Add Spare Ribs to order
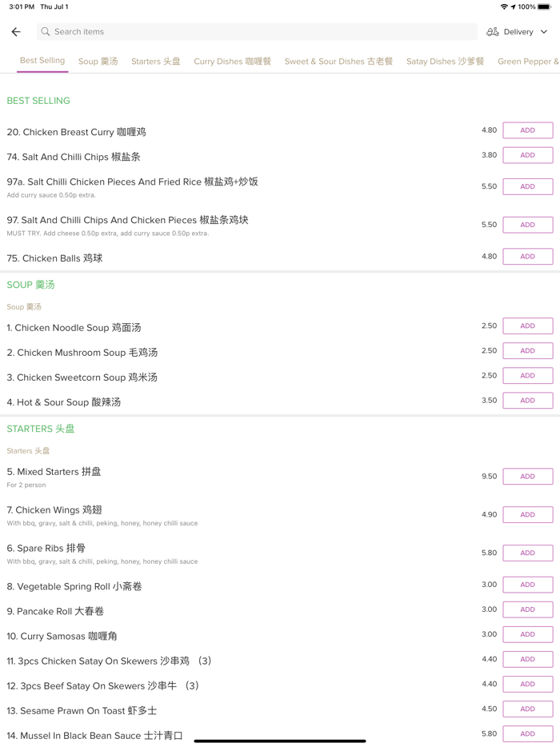Image resolution: width=560 pixels, height=747 pixels. pyautogui.click(x=527, y=553)
